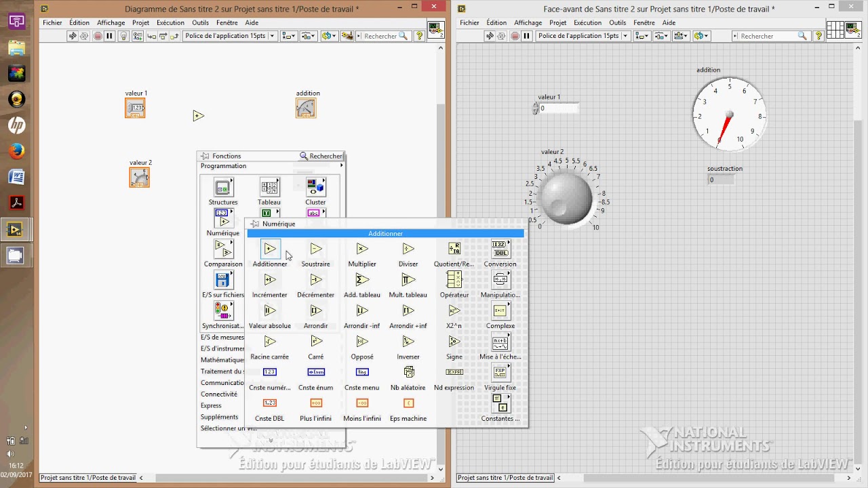Select the Eps machine constant
This screenshot has width=868, height=488.
coord(408,403)
